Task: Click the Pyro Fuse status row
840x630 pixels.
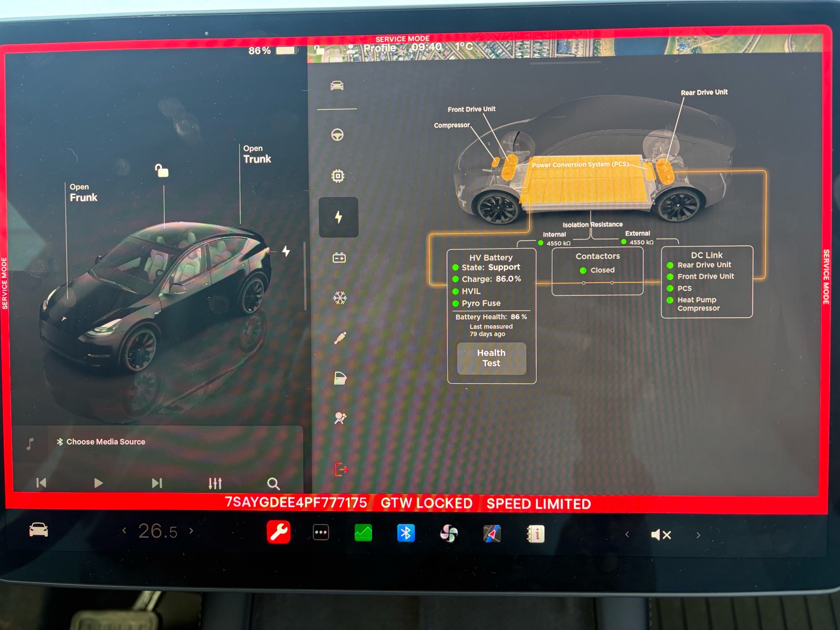Action: point(477,303)
